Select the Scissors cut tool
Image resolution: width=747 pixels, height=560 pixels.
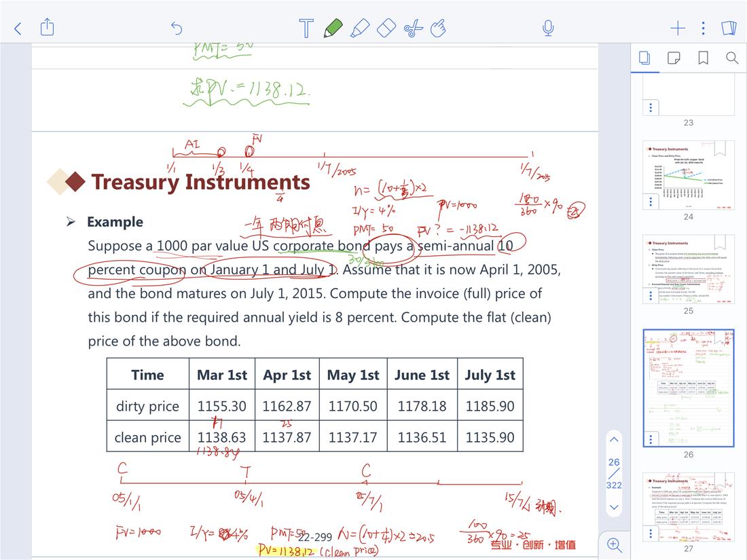412,28
